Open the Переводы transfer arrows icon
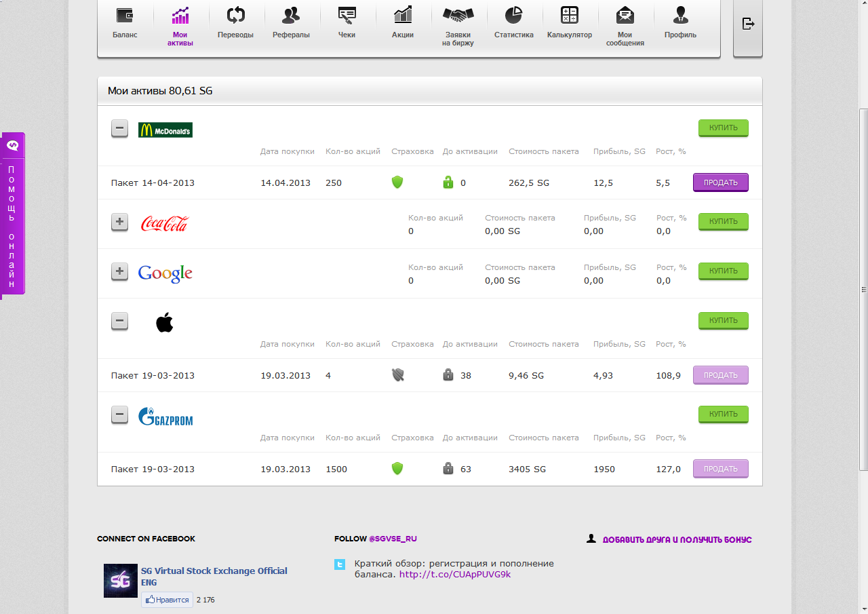This screenshot has width=868, height=614. point(235,15)
